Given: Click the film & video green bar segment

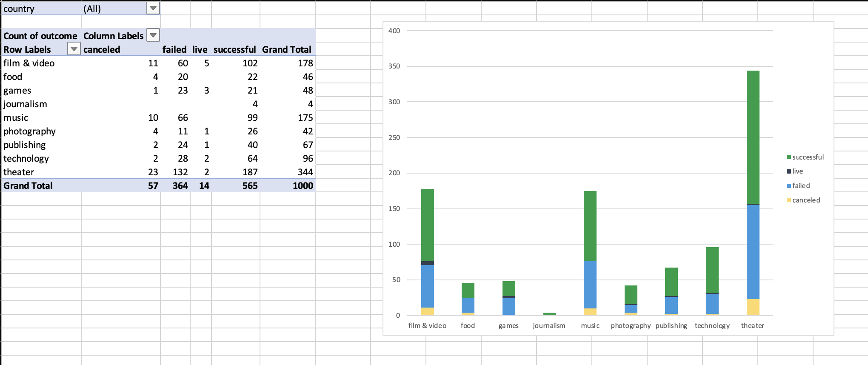Looking at the screenshot, I should tap(428, 225).
